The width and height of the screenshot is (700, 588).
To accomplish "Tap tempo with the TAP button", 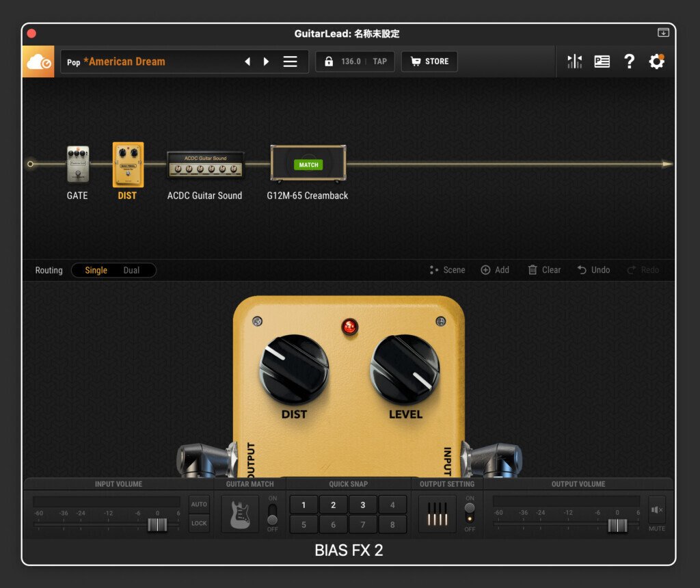I will 380,62.
